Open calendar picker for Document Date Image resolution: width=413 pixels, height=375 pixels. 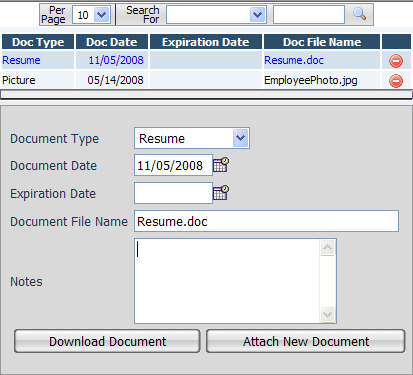tap(221, 165)
